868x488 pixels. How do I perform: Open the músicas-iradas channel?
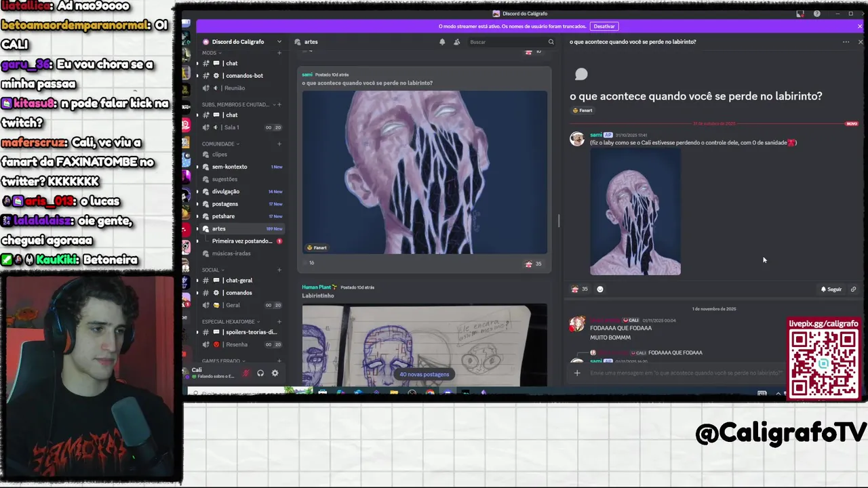[241, 253]
